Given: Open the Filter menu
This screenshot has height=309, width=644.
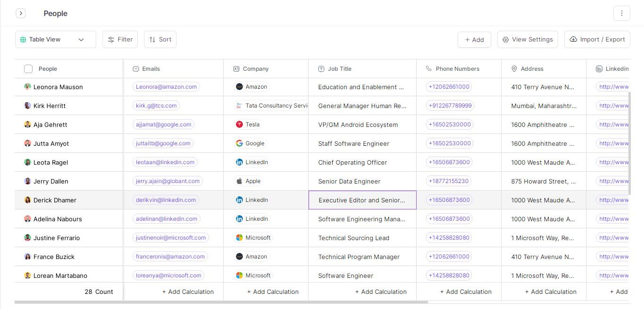Looking at the screenshot, I should click(x=120, y=39).
